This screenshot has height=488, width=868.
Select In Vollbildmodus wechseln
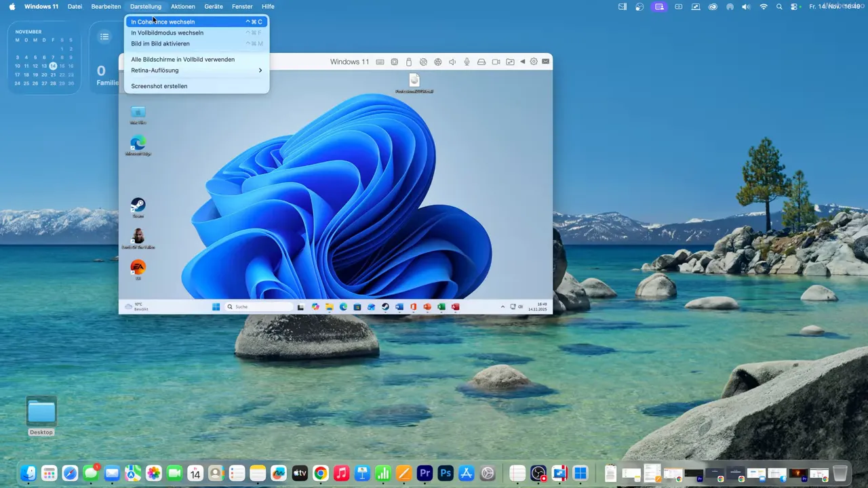[167, 33]
